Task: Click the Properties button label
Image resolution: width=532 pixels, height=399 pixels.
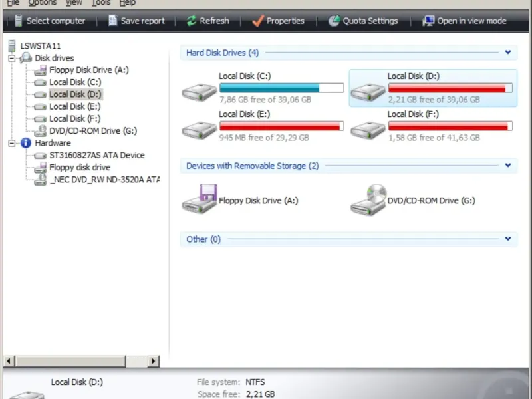Action: (286, 21)
